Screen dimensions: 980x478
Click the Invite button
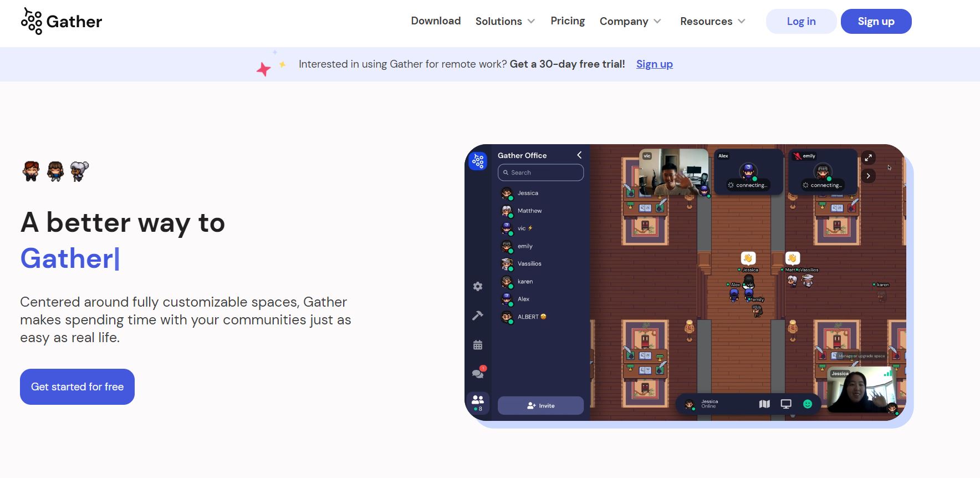540,405
